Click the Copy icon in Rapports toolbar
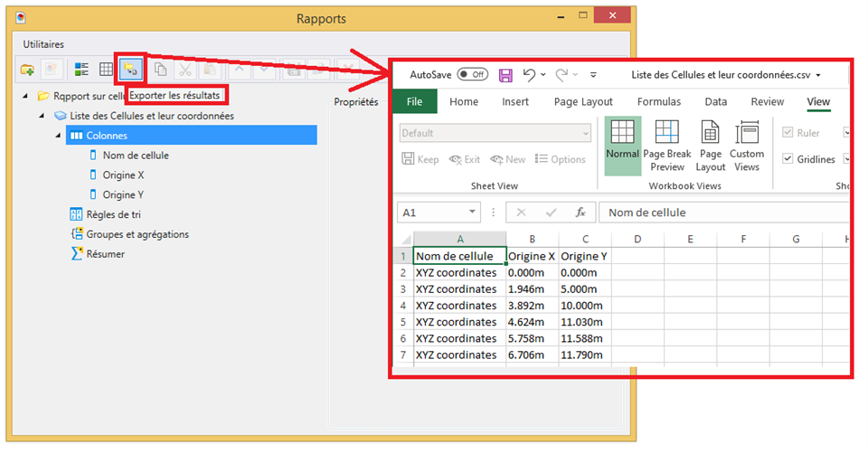The width and height of the screenshot is (868, 454). tap(161, 70)
